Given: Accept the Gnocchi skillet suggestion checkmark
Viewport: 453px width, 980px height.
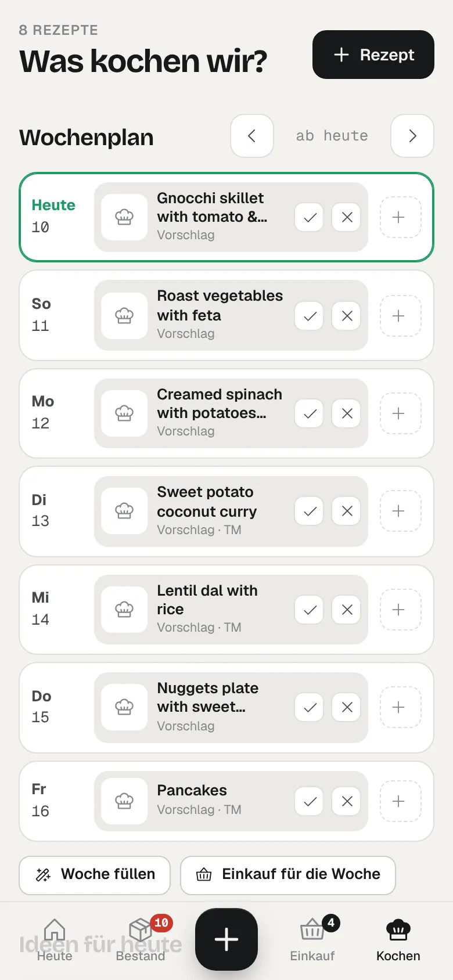Looking at the screenshot, I should coord(310,217).
